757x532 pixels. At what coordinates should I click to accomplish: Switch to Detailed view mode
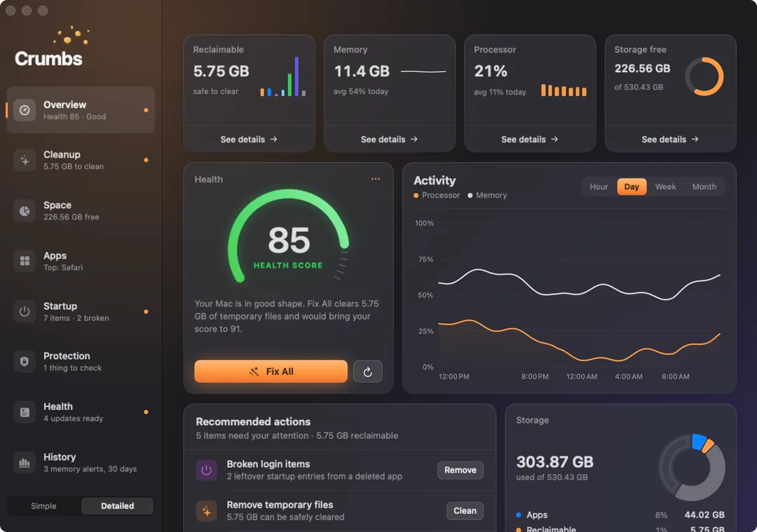click(117, 506)
